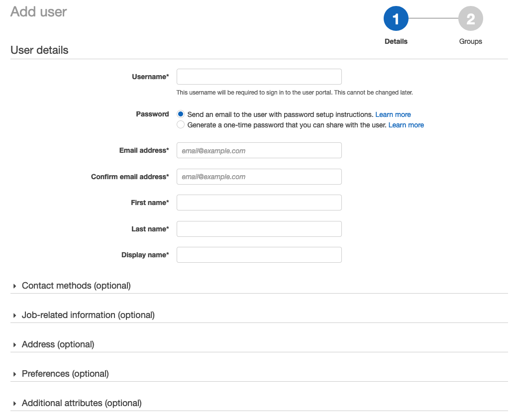Expand Address optional section
518x420 pixels.
pyautogui.click(x=58, y=344)
